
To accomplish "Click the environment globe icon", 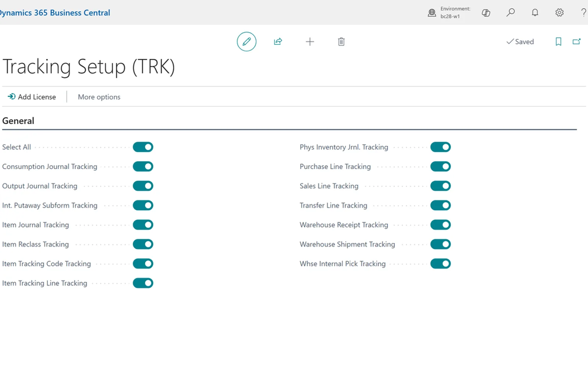I will point(432,13).
